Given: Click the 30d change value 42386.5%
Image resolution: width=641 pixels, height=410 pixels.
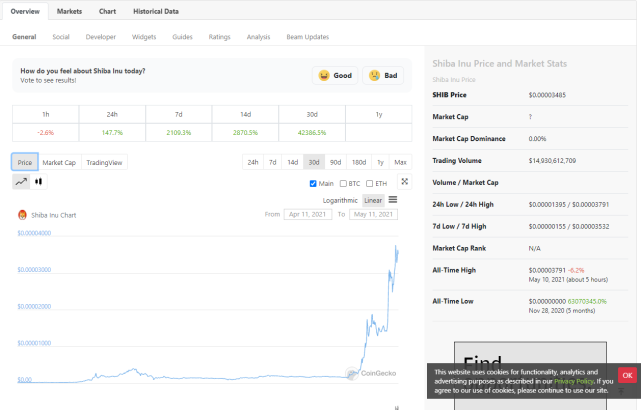Looking at the screenshot, I should [x=312, y=132].
